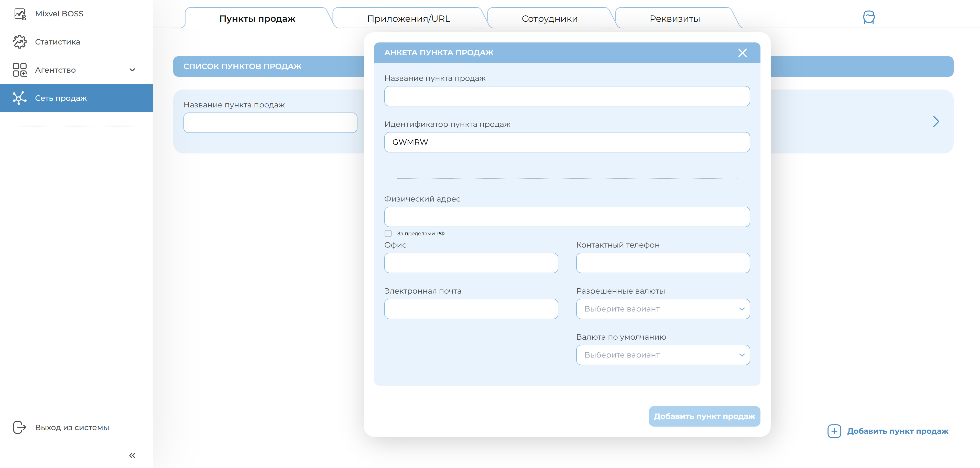Open the Разрешенные валюты dropdown
This screenshot has height=468, width=980.
coord(663,309)
